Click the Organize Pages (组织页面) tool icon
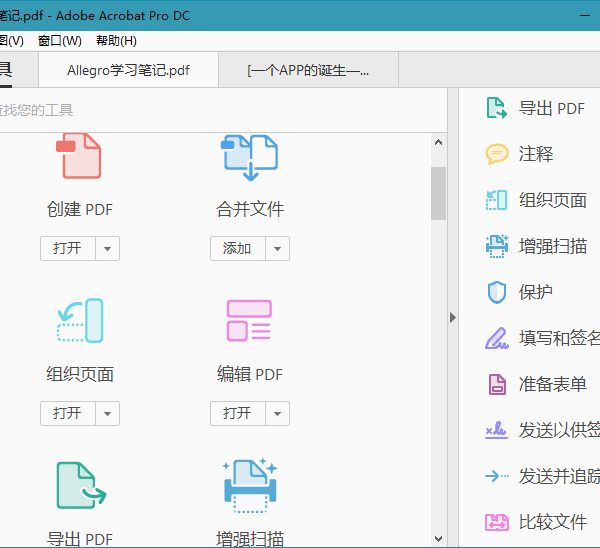The height and width of the screenshot is (548, 600). pos(80,321)
